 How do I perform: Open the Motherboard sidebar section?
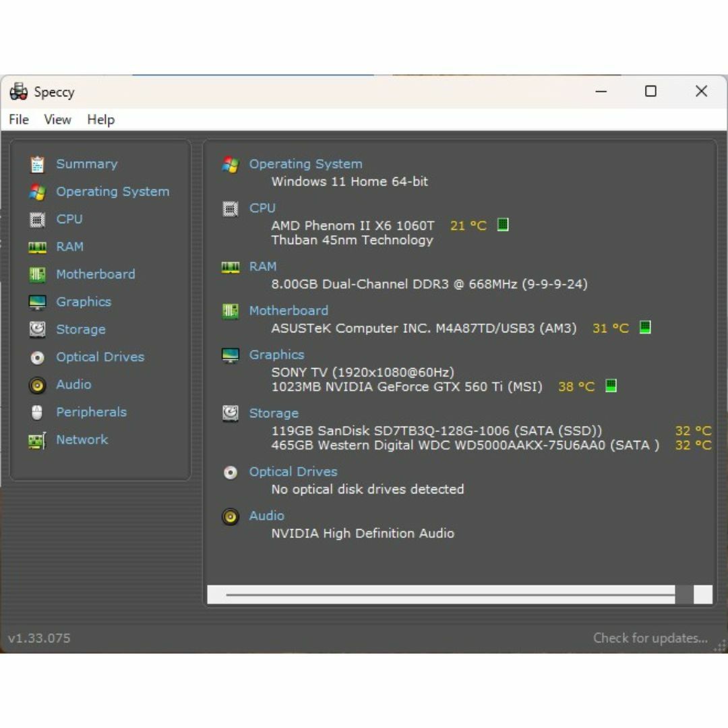pos(96,274)
